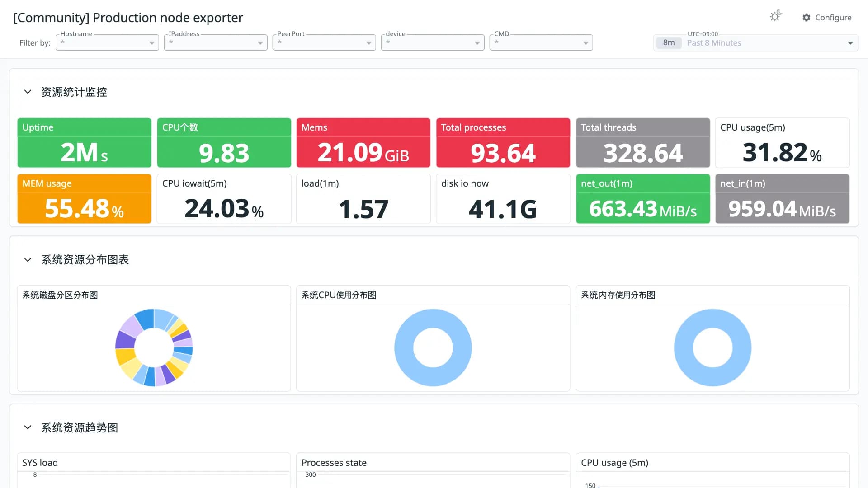Click the Filter by: label
Viewport: 868px width, 488px height.
(x=35, y=43)
